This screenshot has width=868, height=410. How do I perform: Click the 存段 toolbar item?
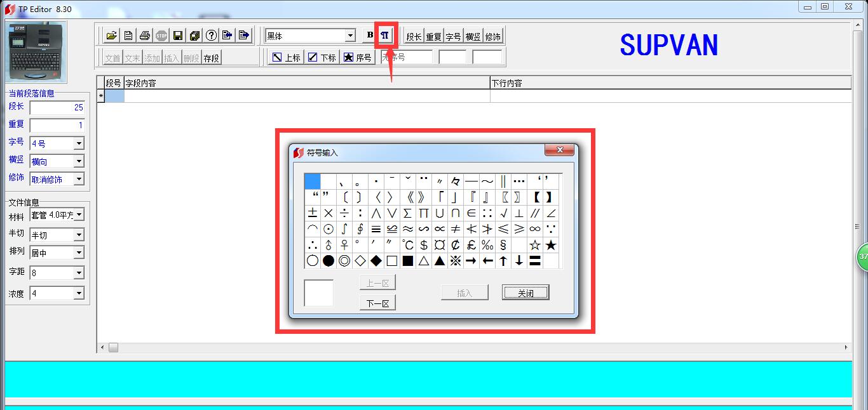pyautogui.click(x=211, y=58)
